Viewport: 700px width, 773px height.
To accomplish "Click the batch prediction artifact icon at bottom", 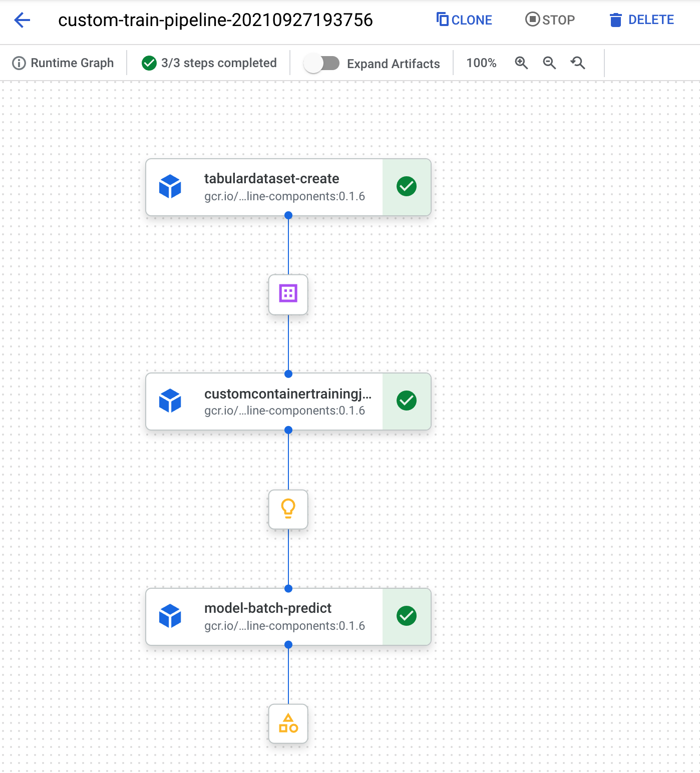I will pos(288,724).
